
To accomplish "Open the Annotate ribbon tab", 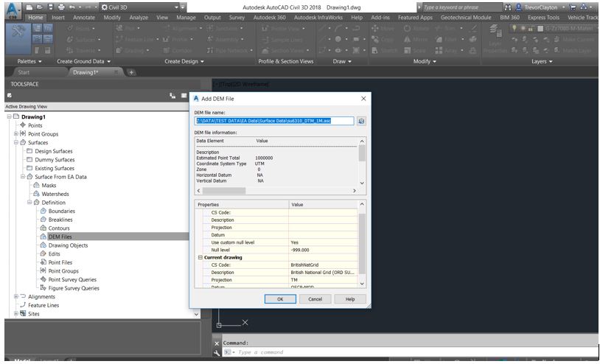I will click(84, 17).
